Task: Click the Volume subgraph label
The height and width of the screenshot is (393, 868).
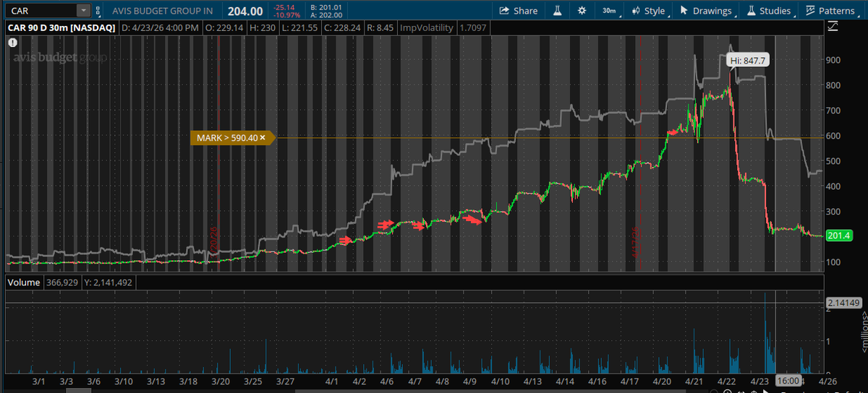Action: pos(23,283)
